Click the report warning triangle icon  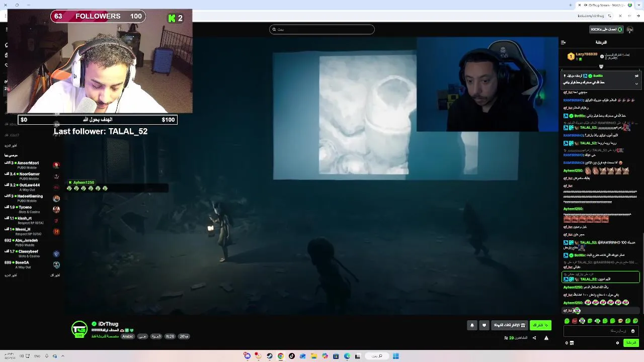click(546, 338)
